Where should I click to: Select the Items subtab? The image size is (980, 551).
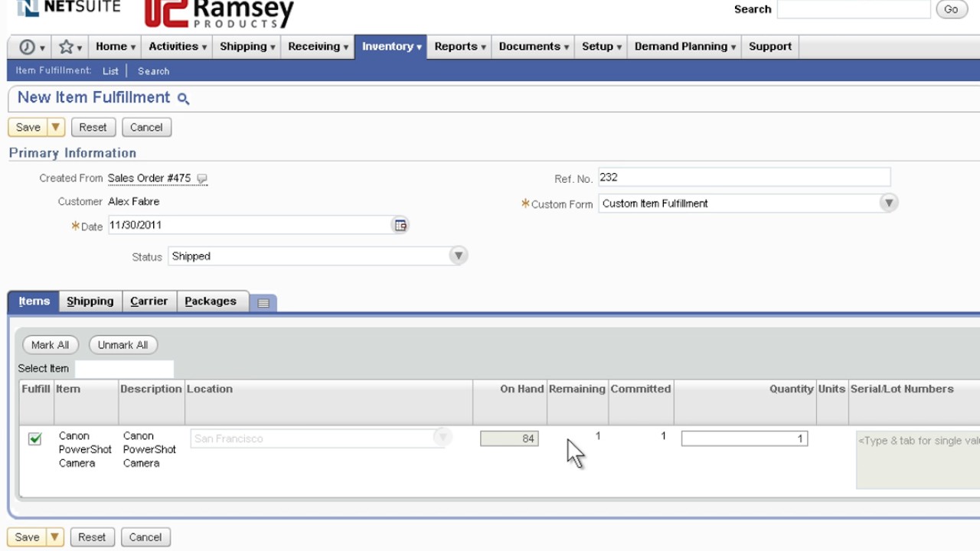click(34, 302)
